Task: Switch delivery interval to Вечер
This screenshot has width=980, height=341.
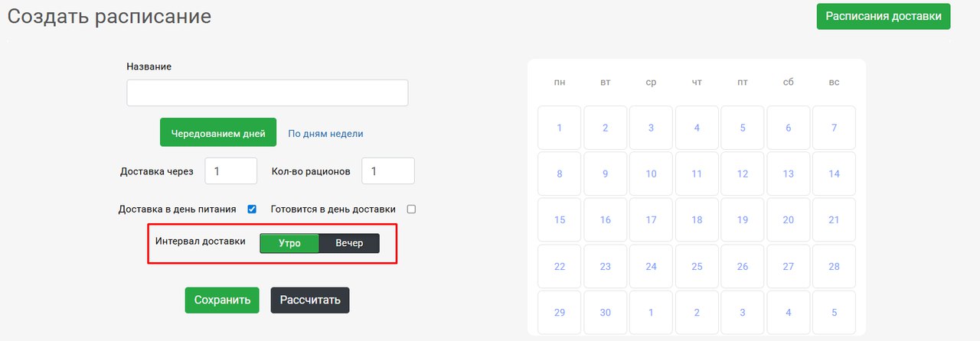Action: click(349, 243)
